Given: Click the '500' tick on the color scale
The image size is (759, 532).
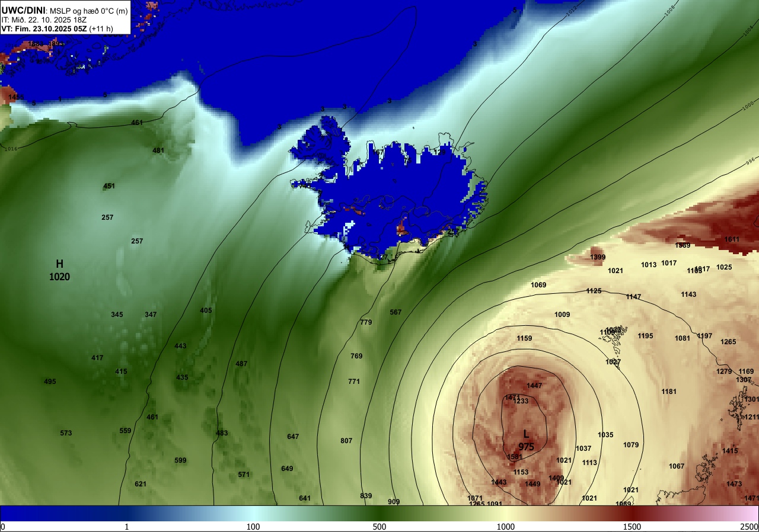Looking at the screenshot, I should (379, 527).
